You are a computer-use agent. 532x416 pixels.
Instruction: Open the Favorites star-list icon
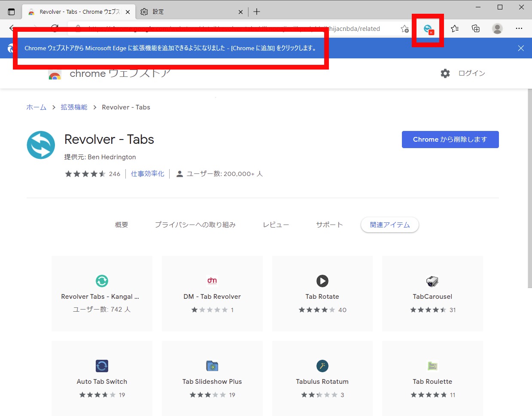455,29
